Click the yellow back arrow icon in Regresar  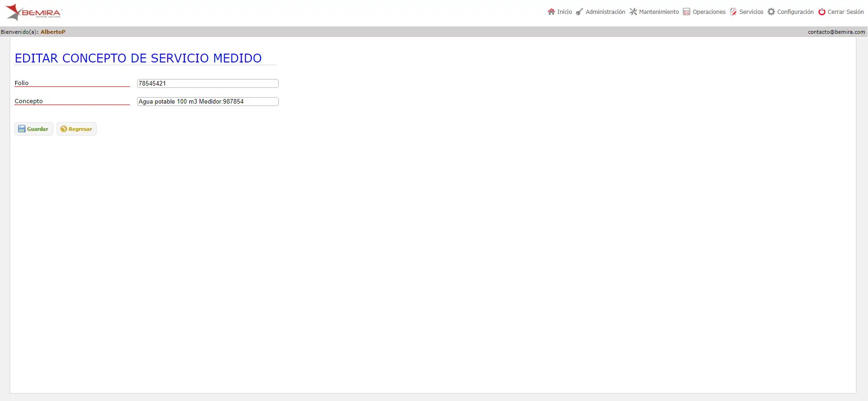tap(64, 129)
